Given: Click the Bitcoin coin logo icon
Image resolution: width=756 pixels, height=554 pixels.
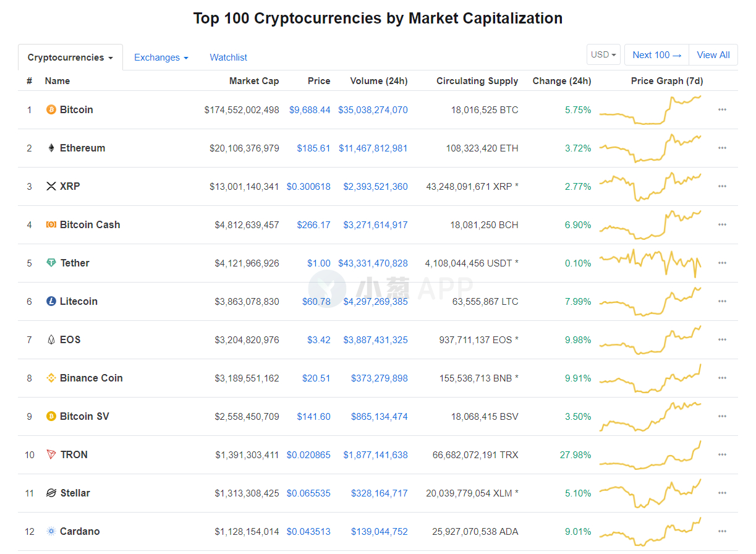Looking at the screenshot, I should [51, 110].
